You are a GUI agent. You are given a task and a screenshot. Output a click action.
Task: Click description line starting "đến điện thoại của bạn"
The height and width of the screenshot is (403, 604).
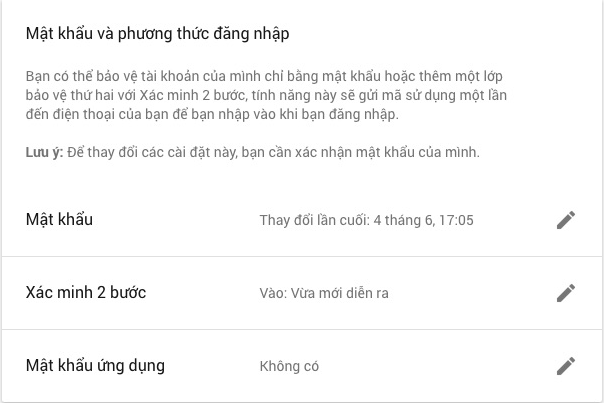212,114
